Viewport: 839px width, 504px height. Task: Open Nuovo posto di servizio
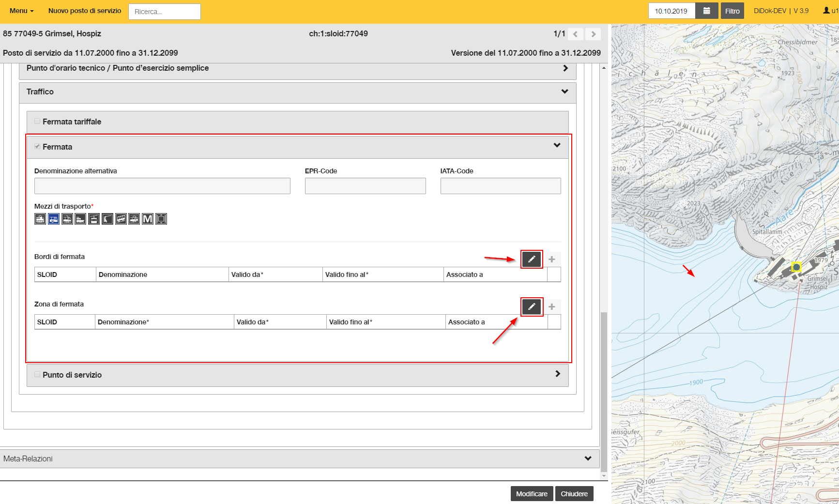pos(85,11)
